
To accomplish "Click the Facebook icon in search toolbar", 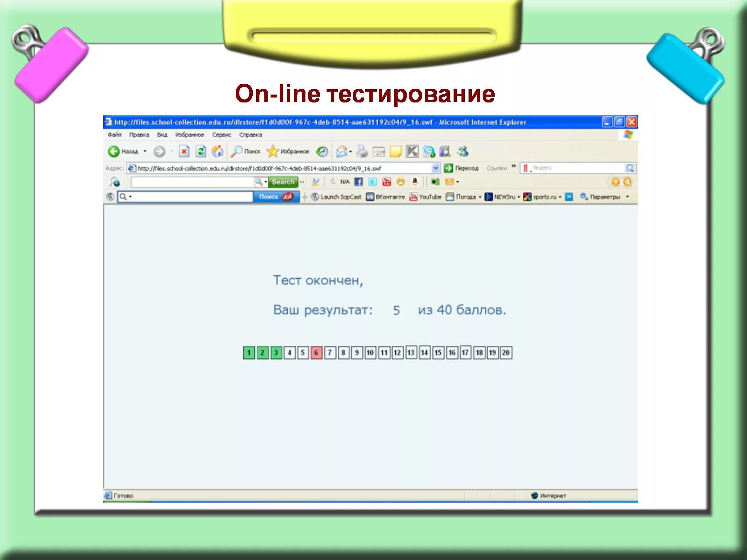I will point(359,182).
